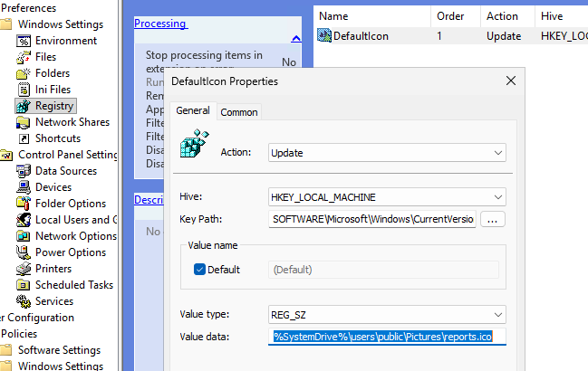
Task: Click the Services gear icon
Action: [x=24, y=301]
